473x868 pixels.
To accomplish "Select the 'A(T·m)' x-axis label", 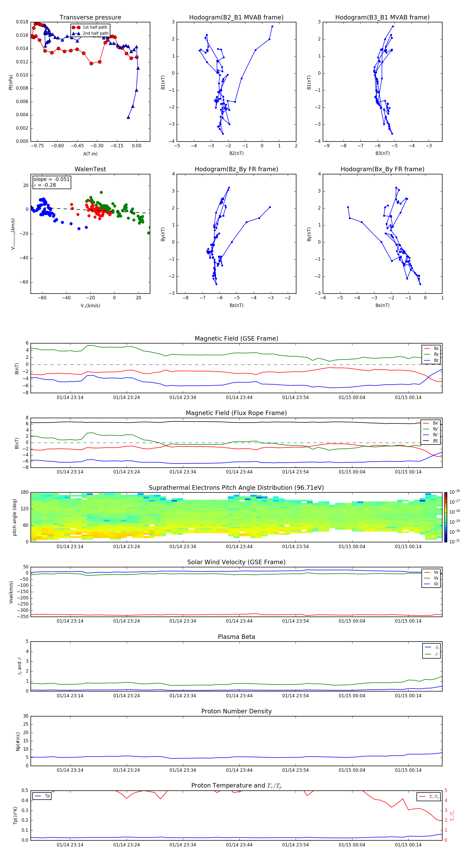I will click(x=90, y=154).
